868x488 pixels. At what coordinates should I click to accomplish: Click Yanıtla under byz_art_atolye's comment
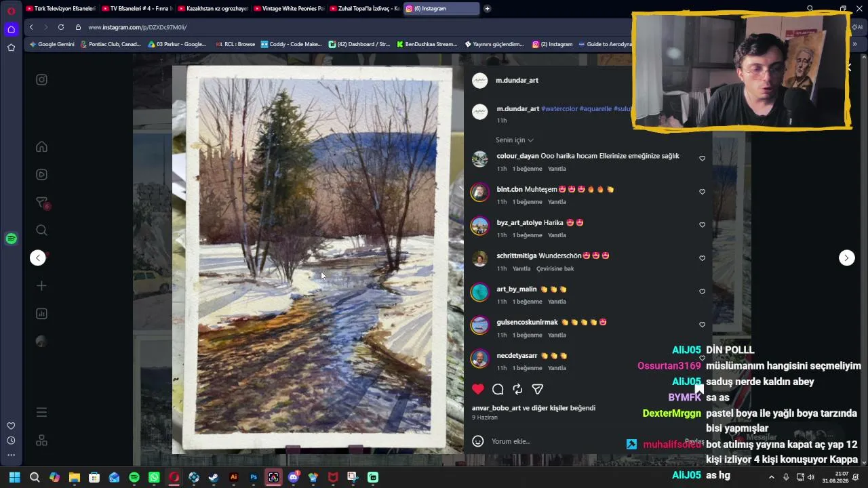557,235
